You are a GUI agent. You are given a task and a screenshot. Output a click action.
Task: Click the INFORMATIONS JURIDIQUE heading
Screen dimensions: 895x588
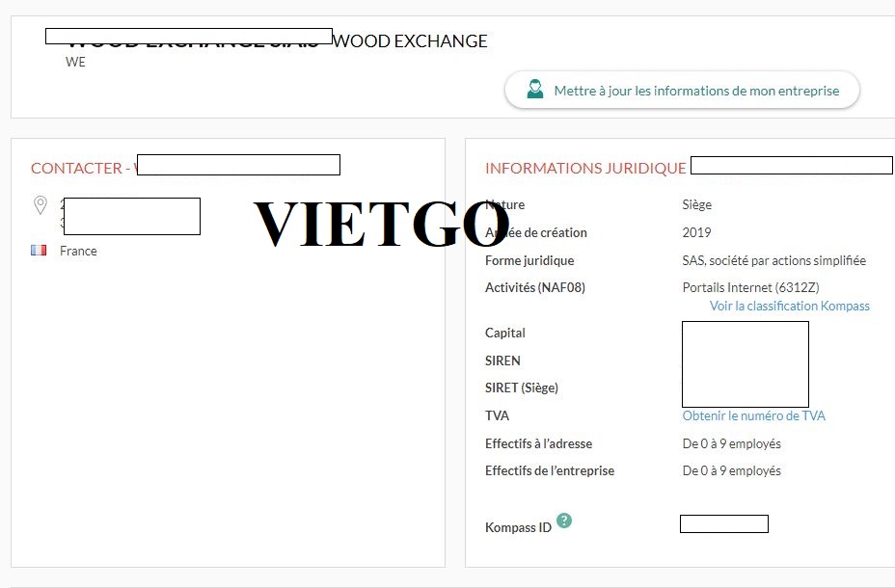pyautogui.click(x=585, y=168)
